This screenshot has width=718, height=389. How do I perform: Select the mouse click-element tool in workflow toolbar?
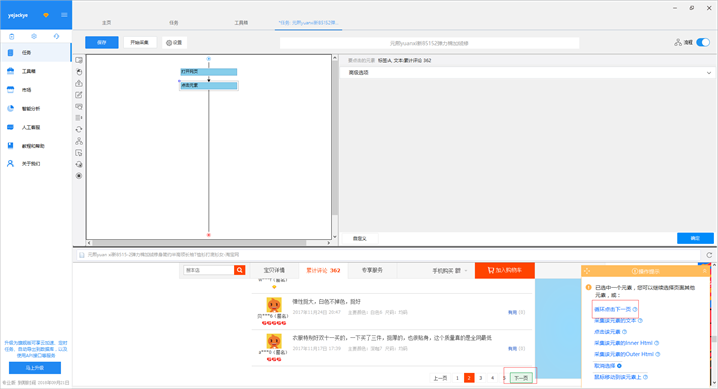coord(79,72)
